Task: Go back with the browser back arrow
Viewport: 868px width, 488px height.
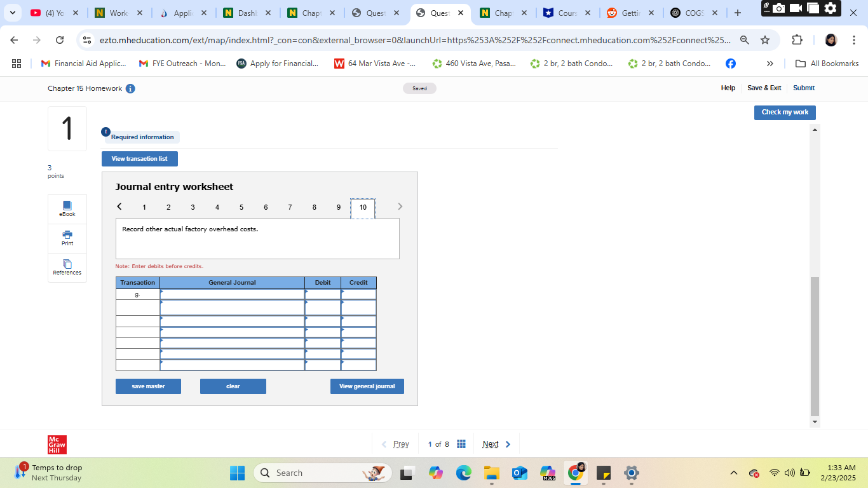Action: tap(15, 40)
